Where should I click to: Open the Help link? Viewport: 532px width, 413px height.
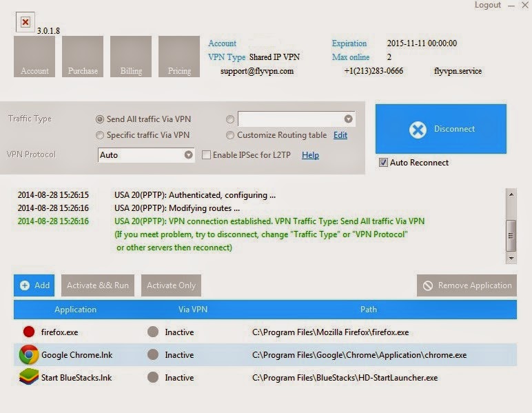pyautogui.click(x=310, y=155)
